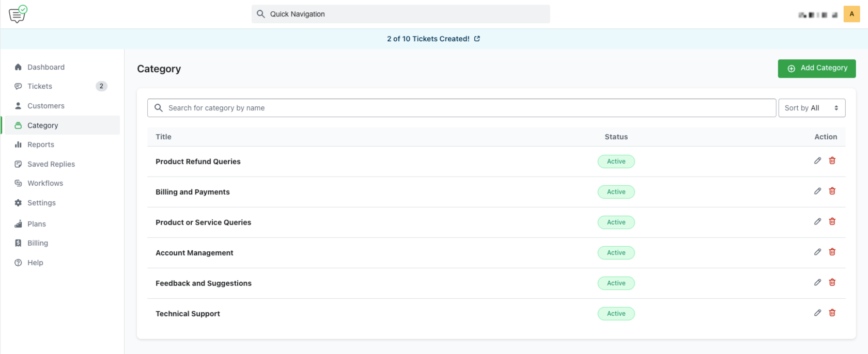Edit the Product or Service Queries category

pos(817,221)
